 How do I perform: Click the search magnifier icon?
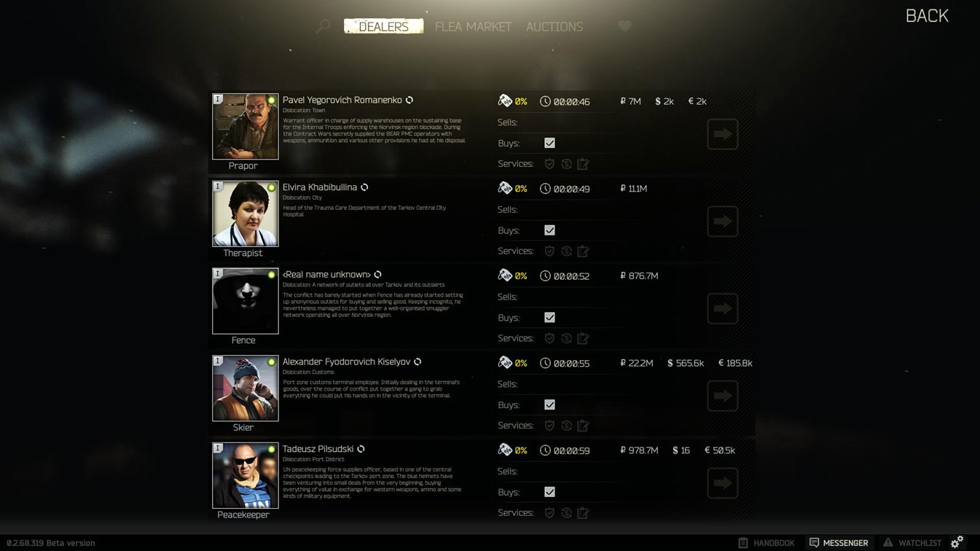tap(323, 27)
